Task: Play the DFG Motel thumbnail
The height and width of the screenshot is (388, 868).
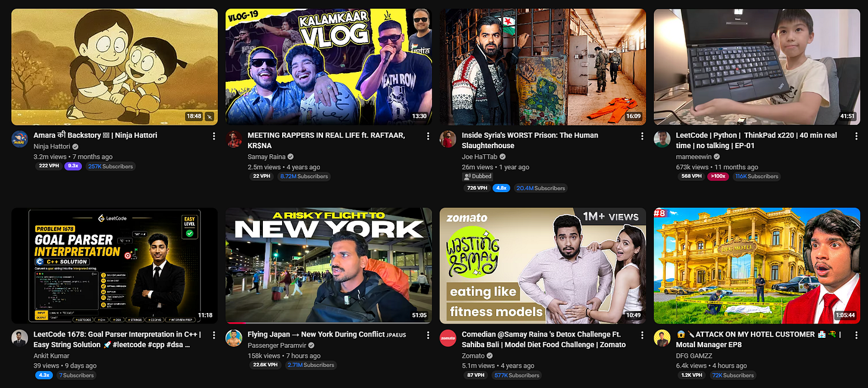Action: [x=757, y=266]
